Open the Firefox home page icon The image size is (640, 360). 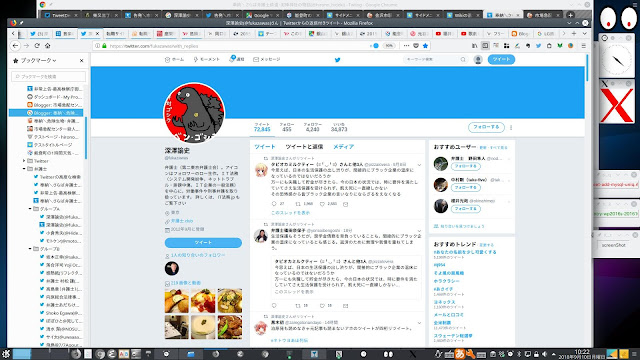pos(47,46)
